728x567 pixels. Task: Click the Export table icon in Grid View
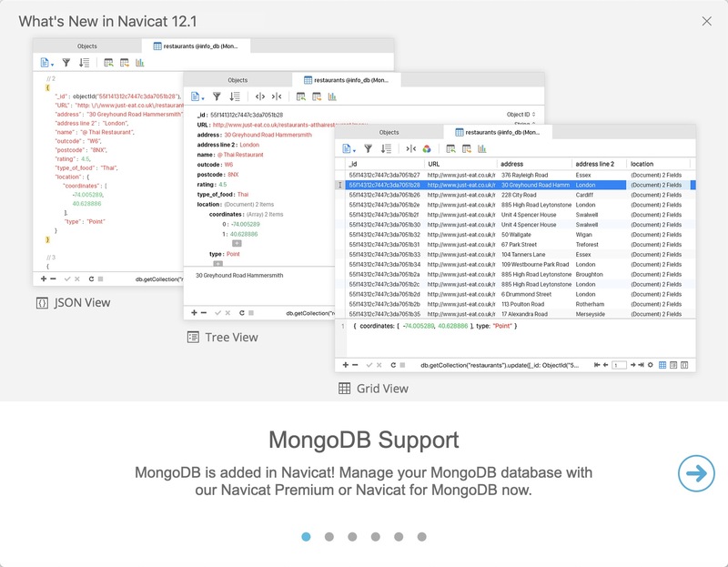point(467,149)
